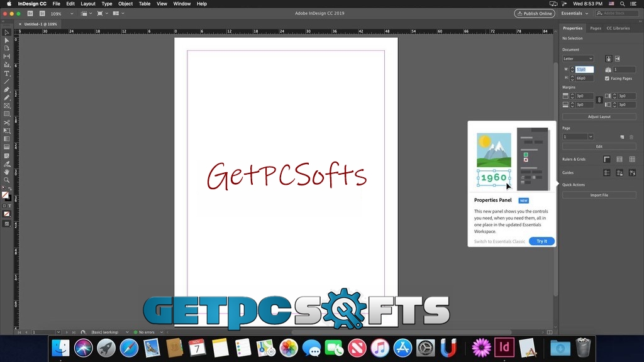
Task: Uncheck Facing Pages checkbox
Action: pyautogui.click(x=607, y=79)
